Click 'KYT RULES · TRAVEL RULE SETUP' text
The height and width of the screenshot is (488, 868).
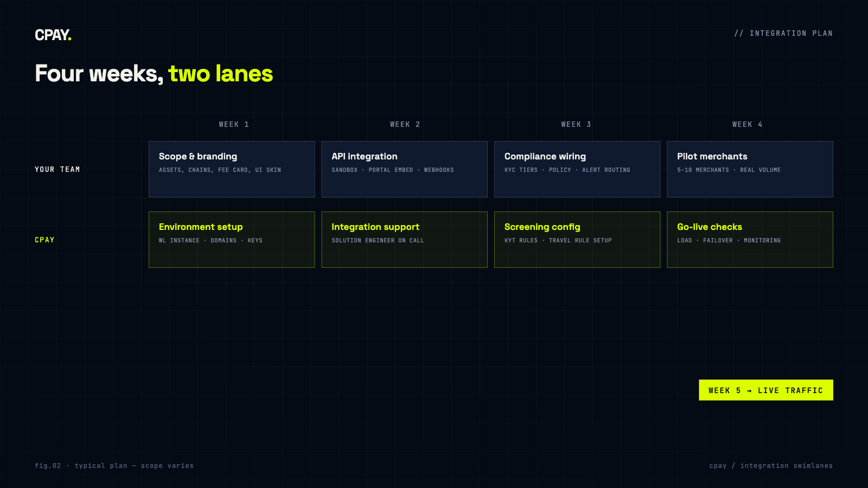click(558, 241)
